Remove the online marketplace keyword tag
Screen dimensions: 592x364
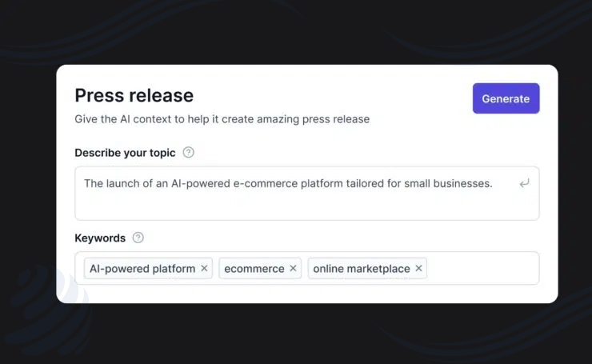[x=418, y=268]
